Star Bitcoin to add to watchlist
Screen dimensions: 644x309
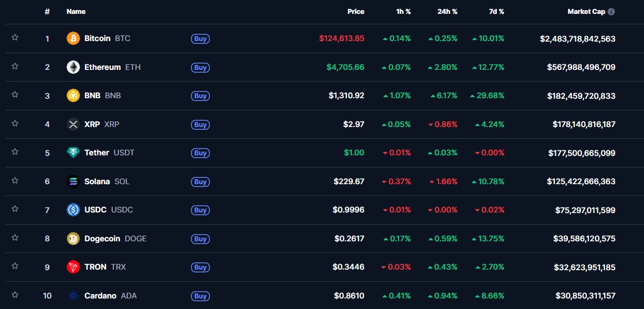pyautogui.click(x=15, y=38)
